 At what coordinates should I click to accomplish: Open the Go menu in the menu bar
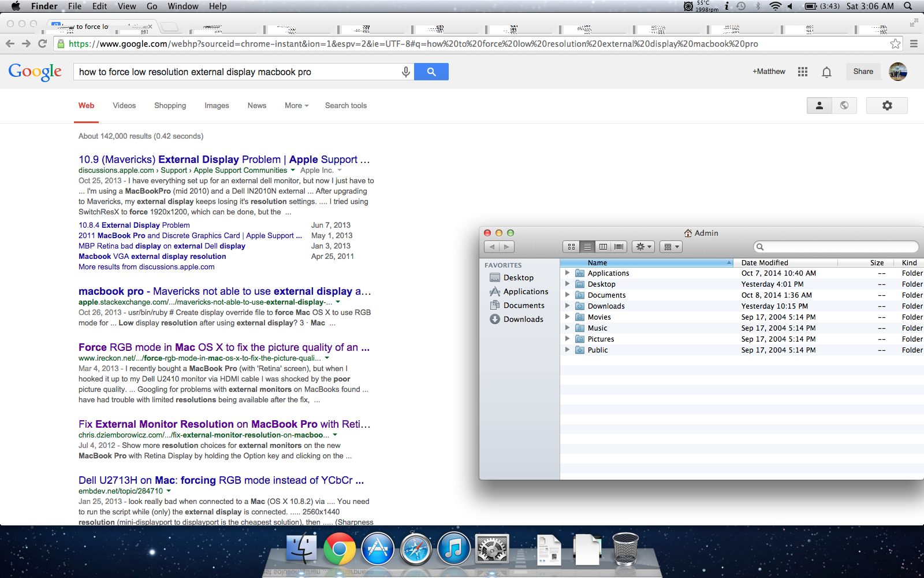click(152, 6)
